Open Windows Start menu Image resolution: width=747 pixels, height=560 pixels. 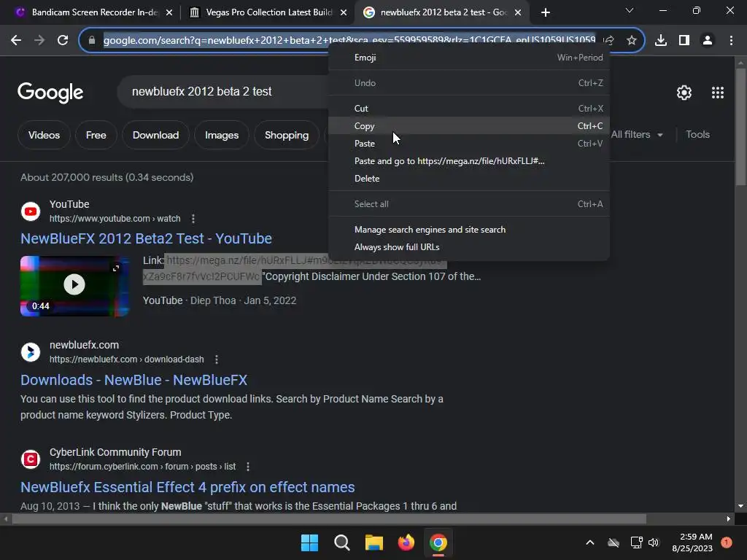[309, 542]
